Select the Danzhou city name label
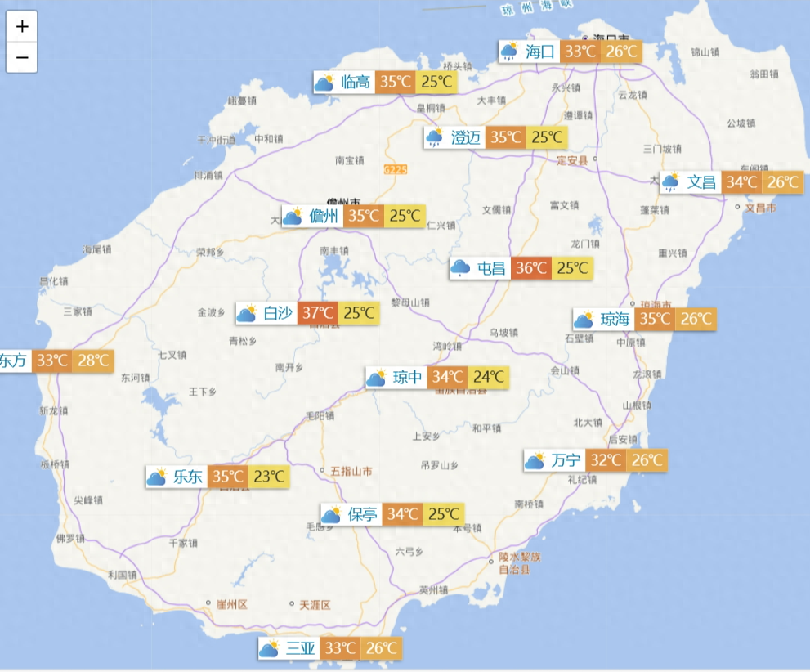Viewport: 810px width, 672px height. pos(324,217)
